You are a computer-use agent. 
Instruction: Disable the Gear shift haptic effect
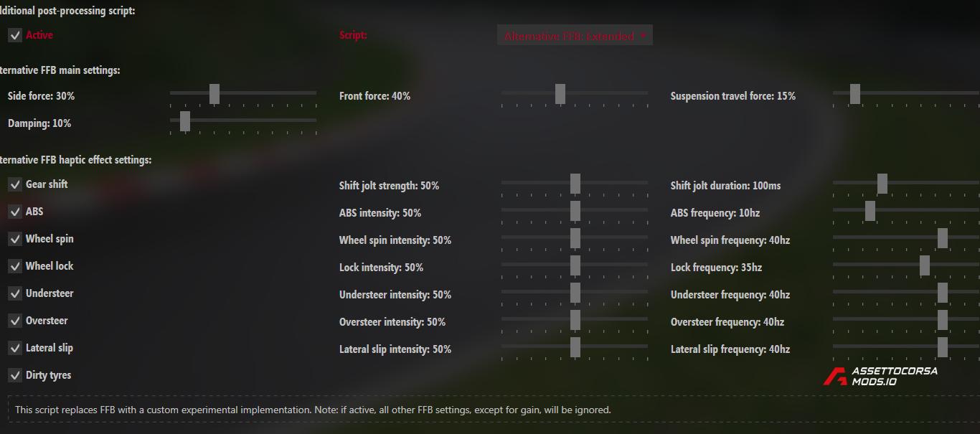[x=15, y=184]
